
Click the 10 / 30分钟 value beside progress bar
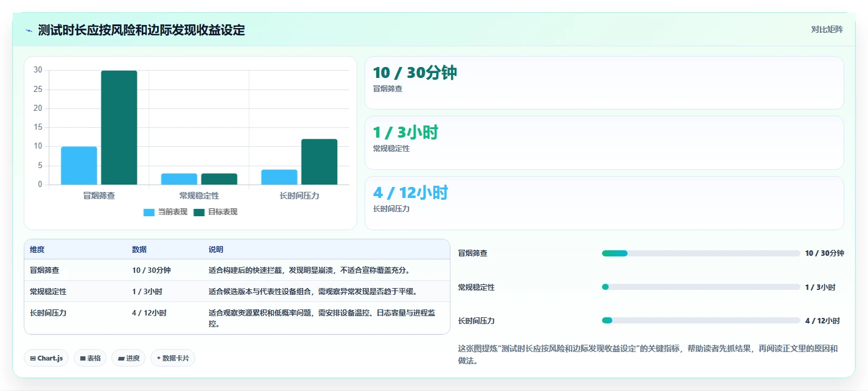[824, 253]
